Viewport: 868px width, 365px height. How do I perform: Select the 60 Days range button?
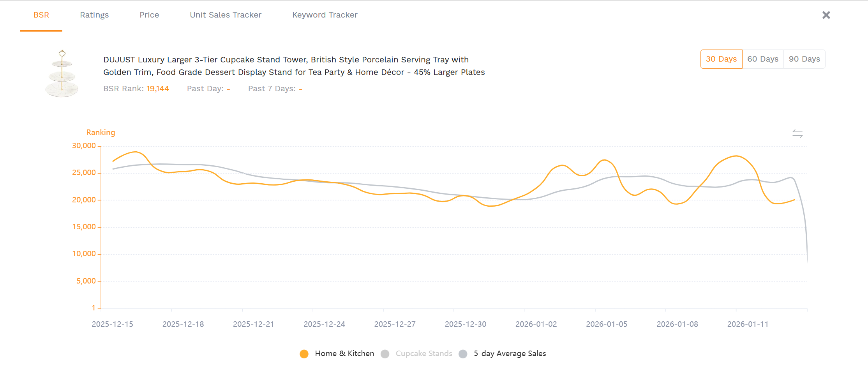763,59
